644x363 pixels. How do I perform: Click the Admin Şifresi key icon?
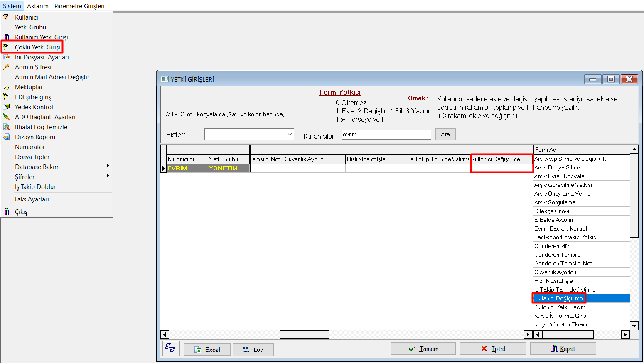(x=6, y=67)
